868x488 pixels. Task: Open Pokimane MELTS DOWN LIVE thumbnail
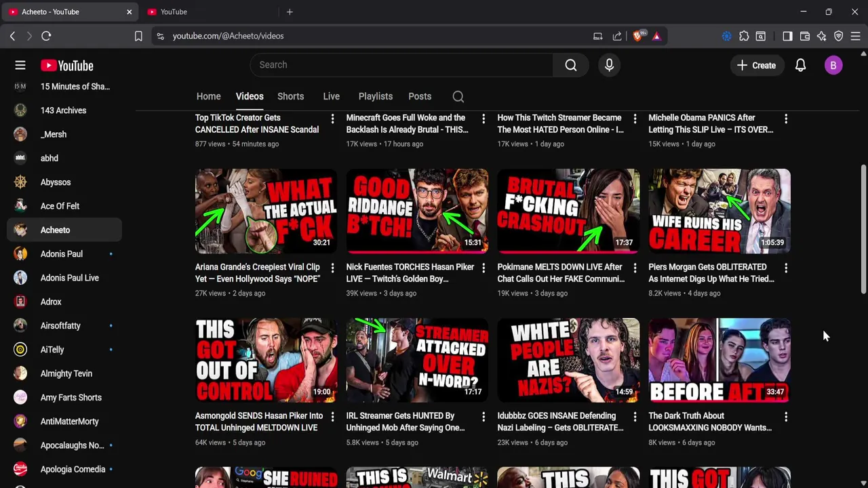coord(568,211)
